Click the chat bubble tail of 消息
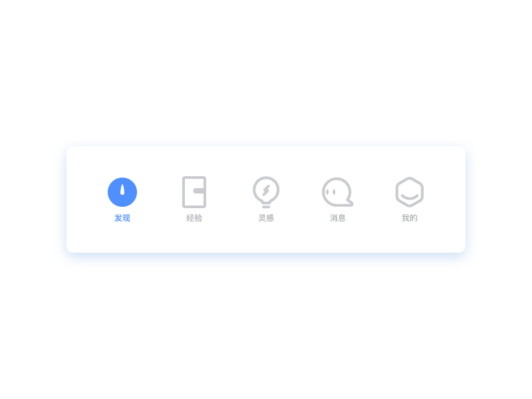The width and height of the screenshot is (532, 399). point(350,203)
